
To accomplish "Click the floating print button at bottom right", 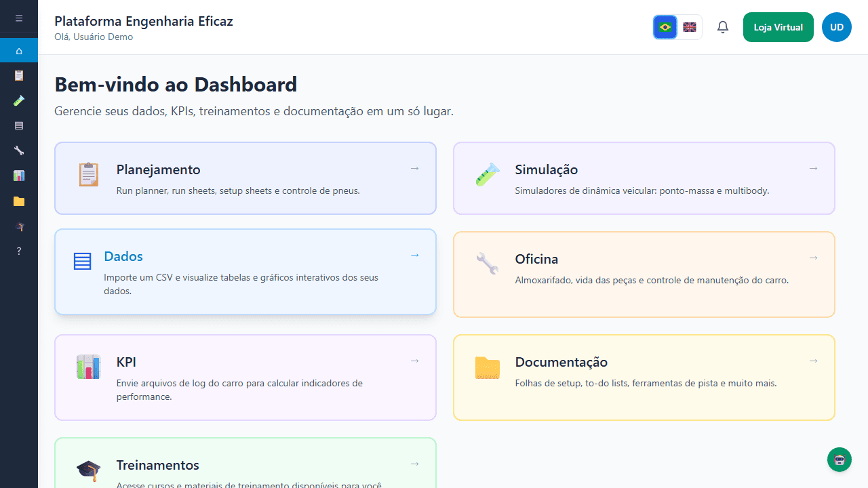I will coord(839,460).
